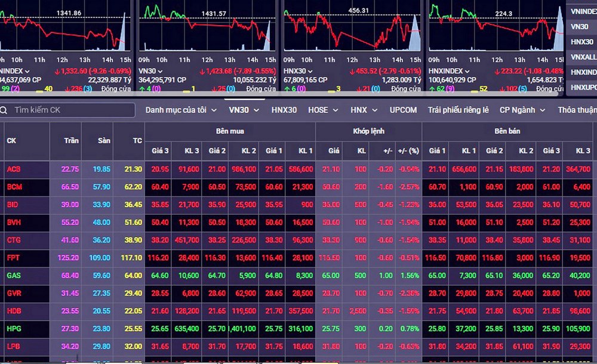The height and width of the screenshot is (364, 597).
Task: Open the Thỏa thuận tab
Action: 577,110
